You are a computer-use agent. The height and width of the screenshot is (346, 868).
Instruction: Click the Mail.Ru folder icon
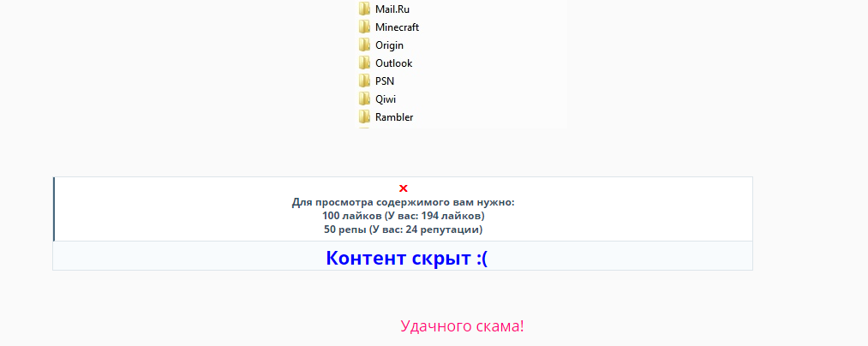364,9
